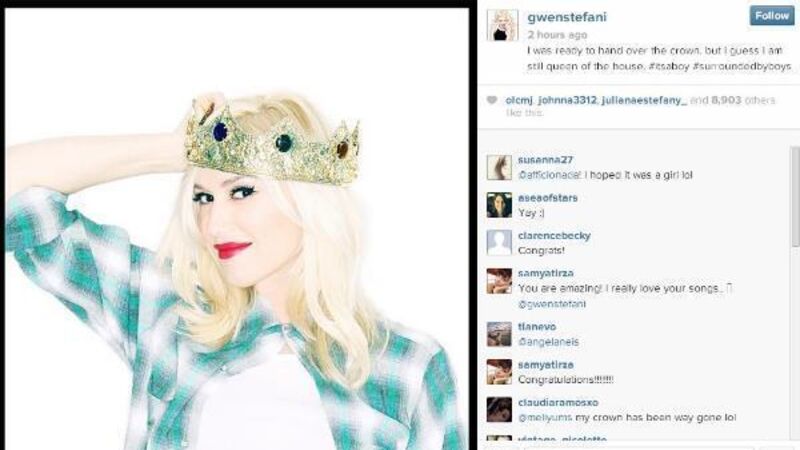The width and height of the screenshot is (800, 450).
Task: Open aseaofstars commenter avatar
Action: (x=499, y=205)
